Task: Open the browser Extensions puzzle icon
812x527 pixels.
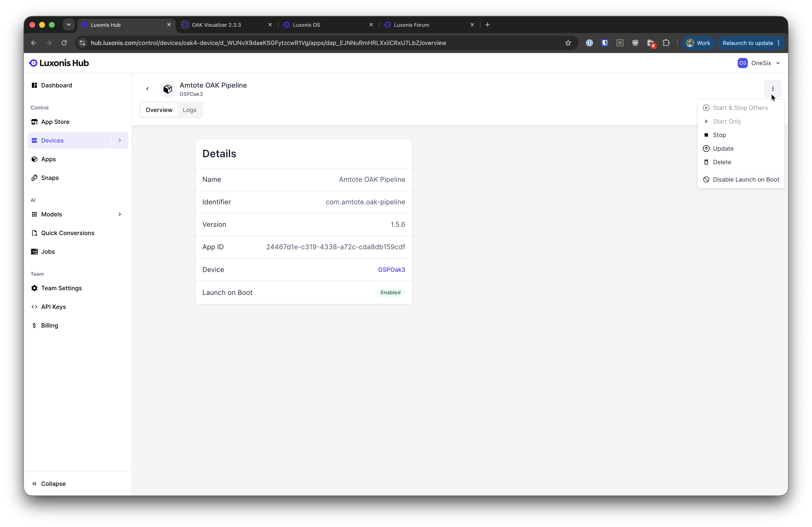Action: click(x=666, y=43)
